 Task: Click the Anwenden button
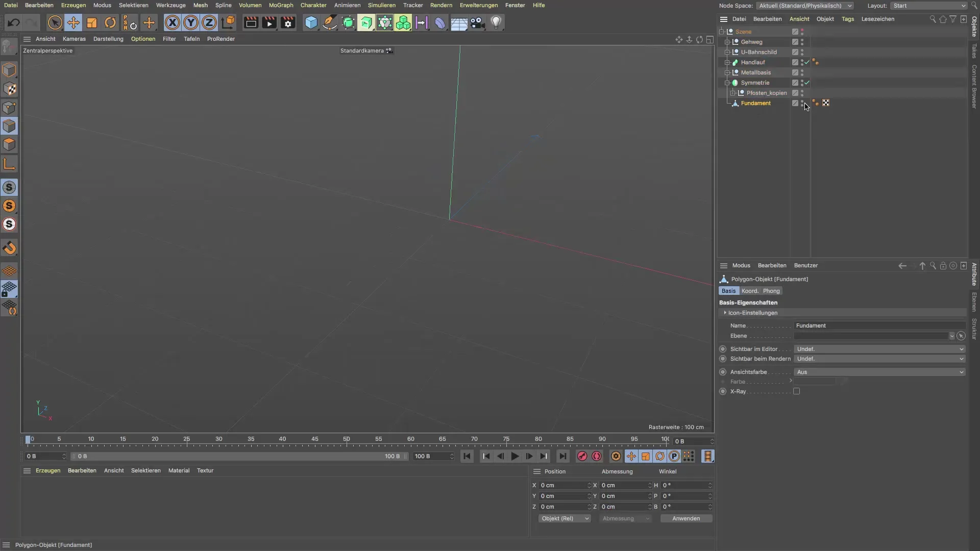pyautogui.click(x=685, y=518)
